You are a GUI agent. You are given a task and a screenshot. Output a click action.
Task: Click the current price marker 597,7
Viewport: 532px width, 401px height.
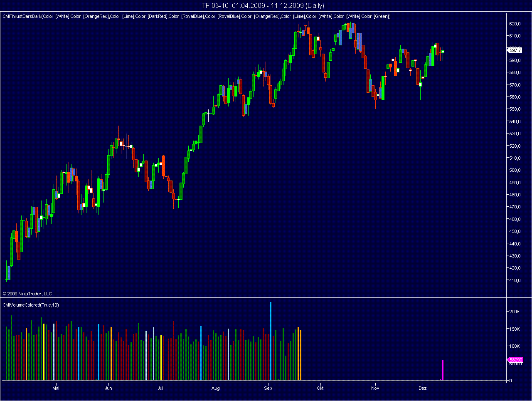coord(515,50)
